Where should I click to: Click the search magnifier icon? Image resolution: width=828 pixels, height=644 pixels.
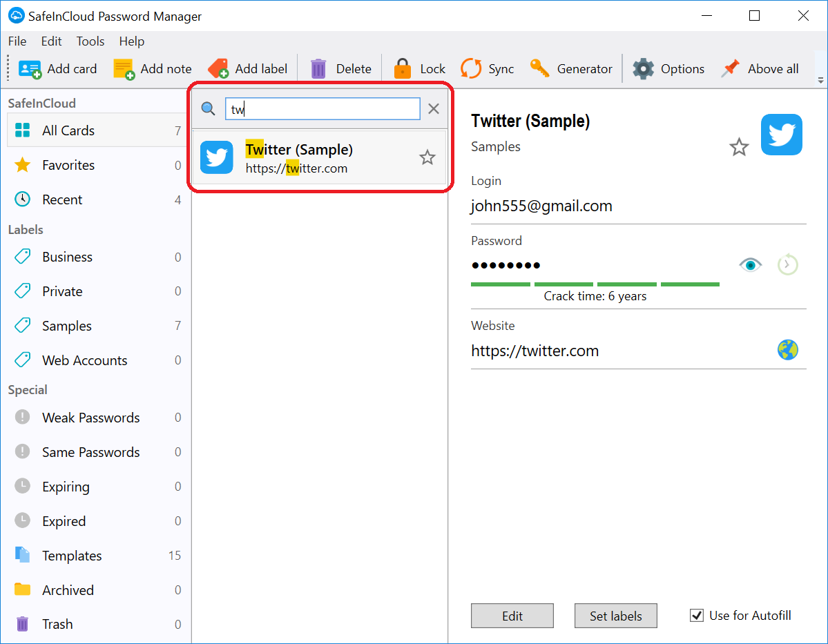tap(208, 109)
